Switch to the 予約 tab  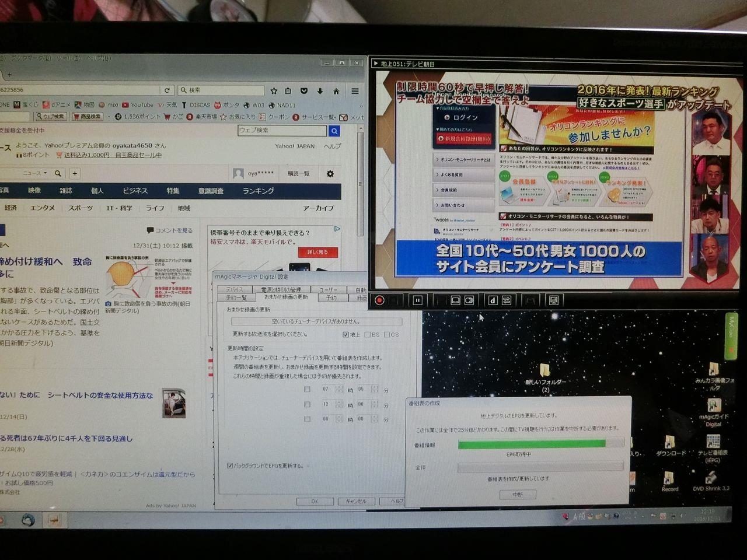(x=331, y=297)
